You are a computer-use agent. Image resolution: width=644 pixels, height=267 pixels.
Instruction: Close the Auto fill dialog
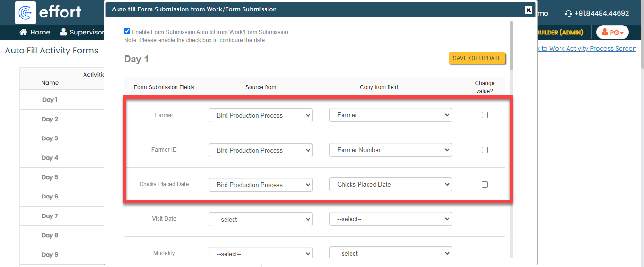[528, 10]
